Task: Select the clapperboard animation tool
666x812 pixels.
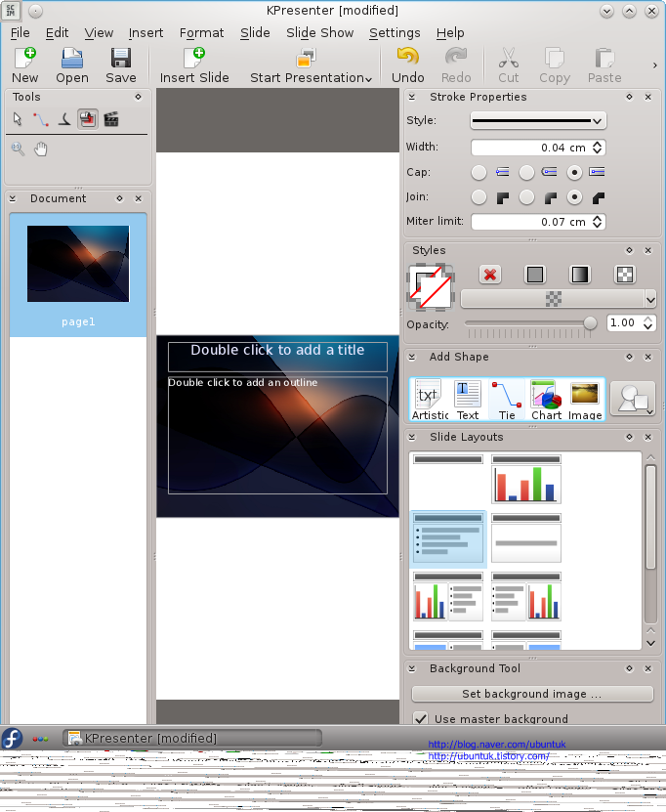Action: tap(111, 119)
